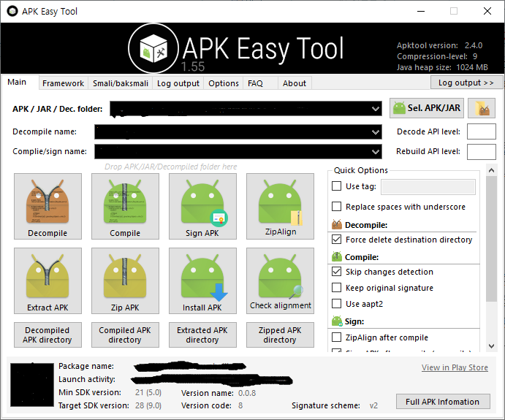Start the Sign APK action
Image resolution: width=505 pixels, height=420 pixels.
coord(202,206)
